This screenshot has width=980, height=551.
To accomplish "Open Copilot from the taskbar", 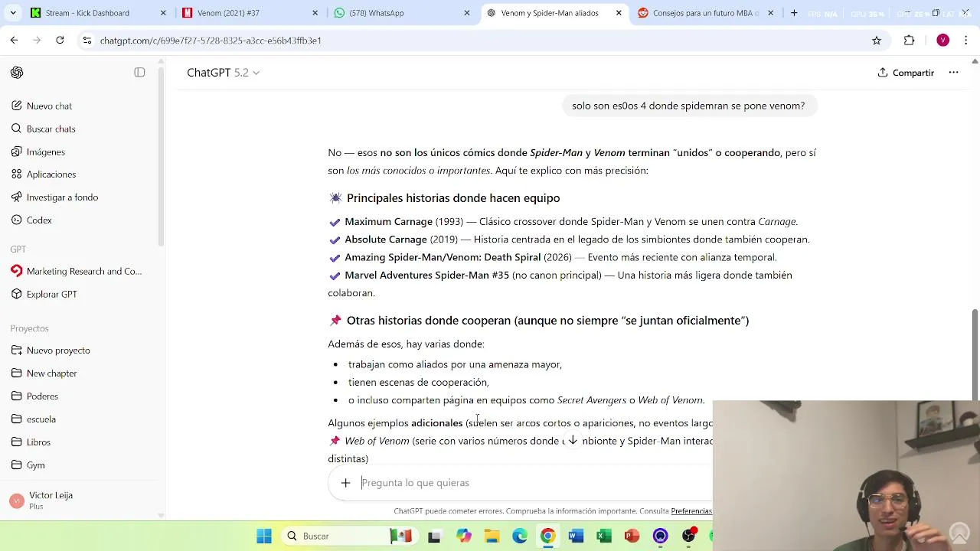I will [464, 536].
